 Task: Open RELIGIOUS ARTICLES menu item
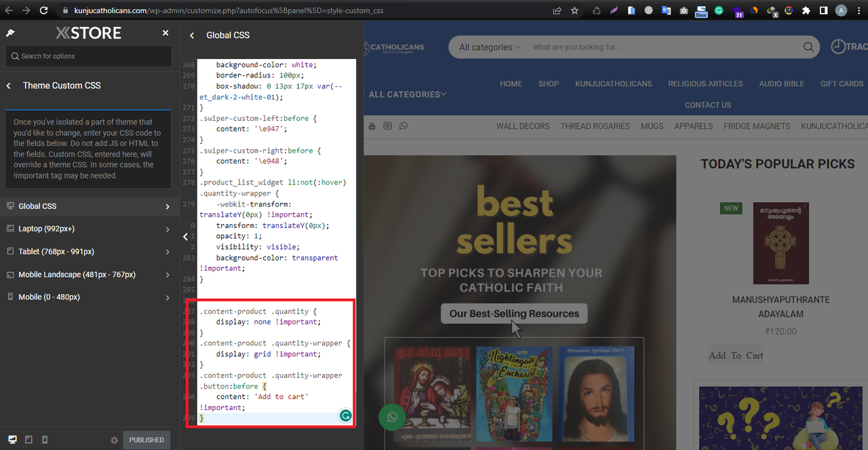705,84
